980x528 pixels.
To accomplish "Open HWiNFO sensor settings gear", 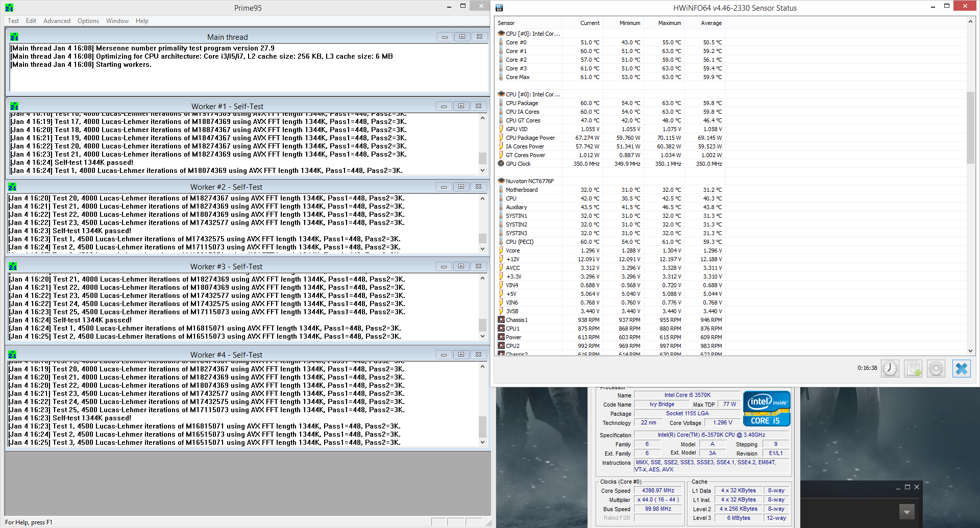I will point(936,368).
